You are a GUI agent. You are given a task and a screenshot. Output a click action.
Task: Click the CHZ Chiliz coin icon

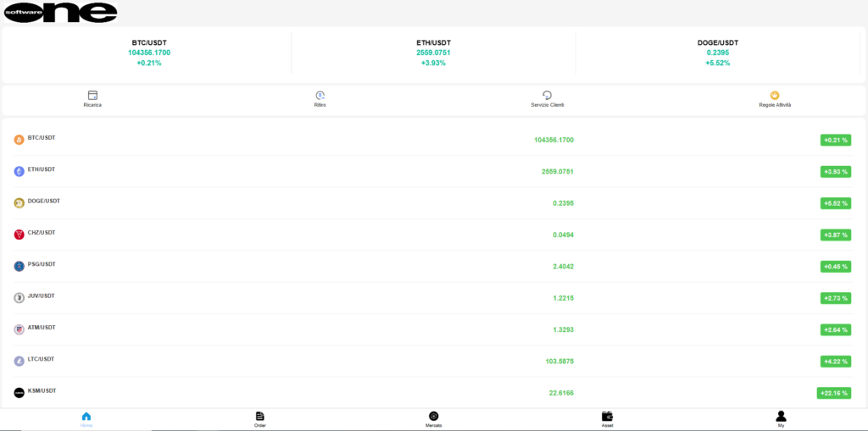click(19, 235)
